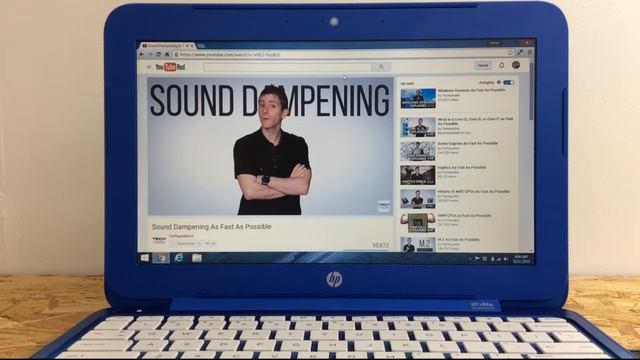Click in the YouTube search field
This screenshot has height=360, width=640.
click(288, 67)
